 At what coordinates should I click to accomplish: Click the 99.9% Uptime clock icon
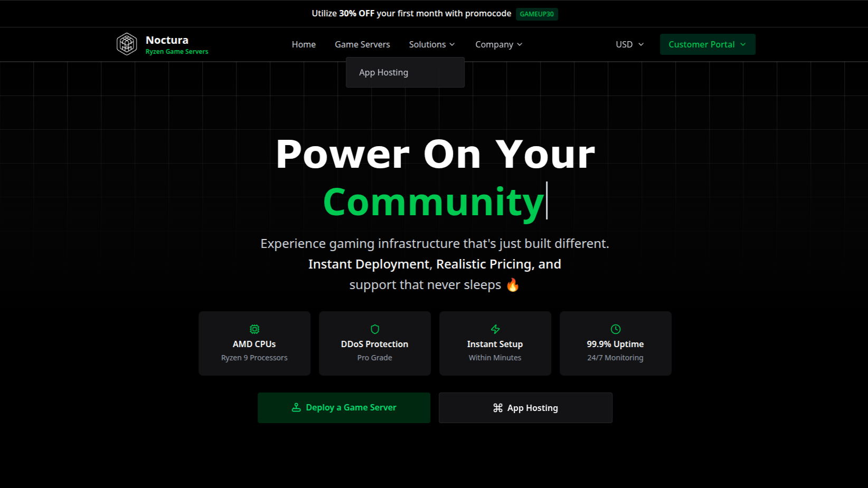pyautogui.click(x=616, y=329)
